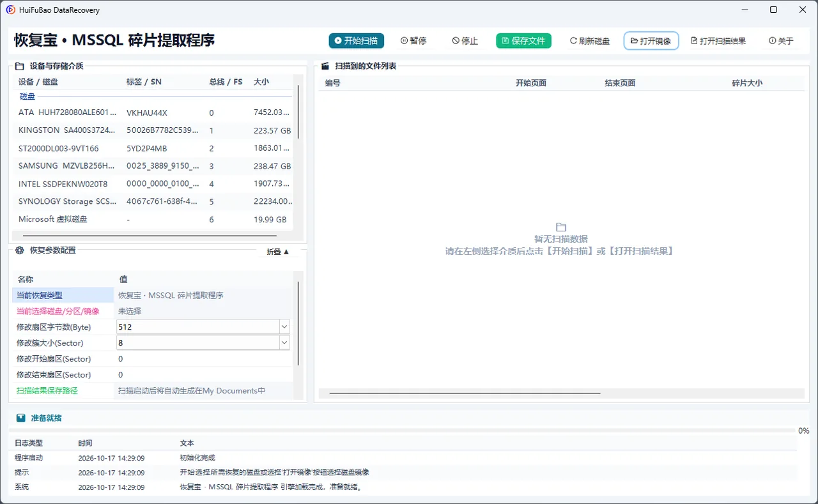
Task: Select the KINGSTON SA400S37 disk row
Action: (x=153, y=130)
